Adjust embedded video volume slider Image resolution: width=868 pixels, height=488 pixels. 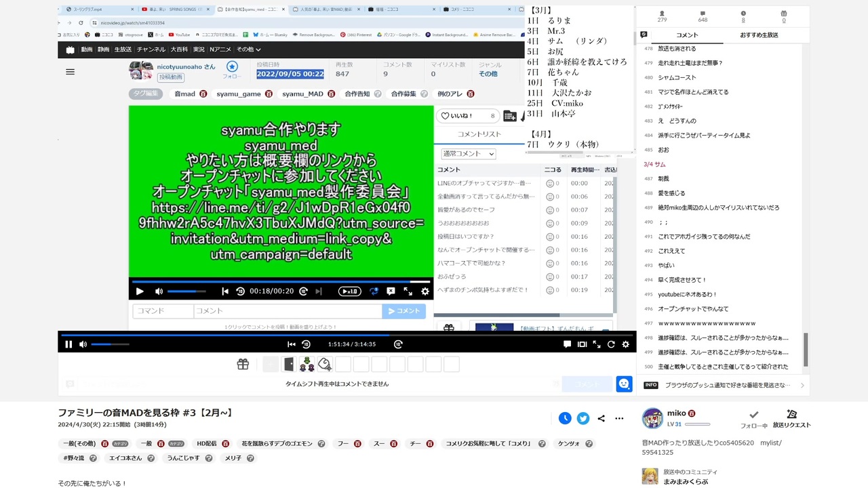click(186, 291)
